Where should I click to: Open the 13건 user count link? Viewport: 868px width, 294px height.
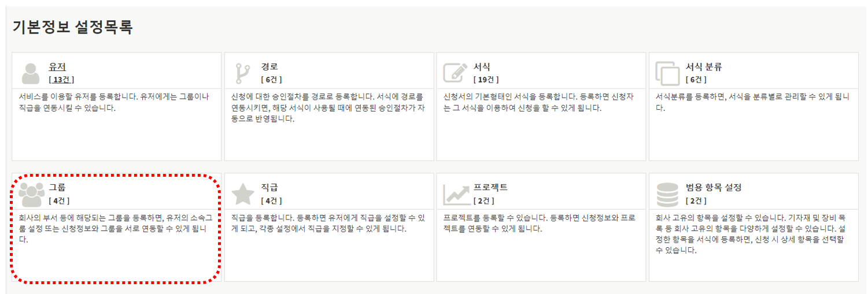[x=61, y=80]
